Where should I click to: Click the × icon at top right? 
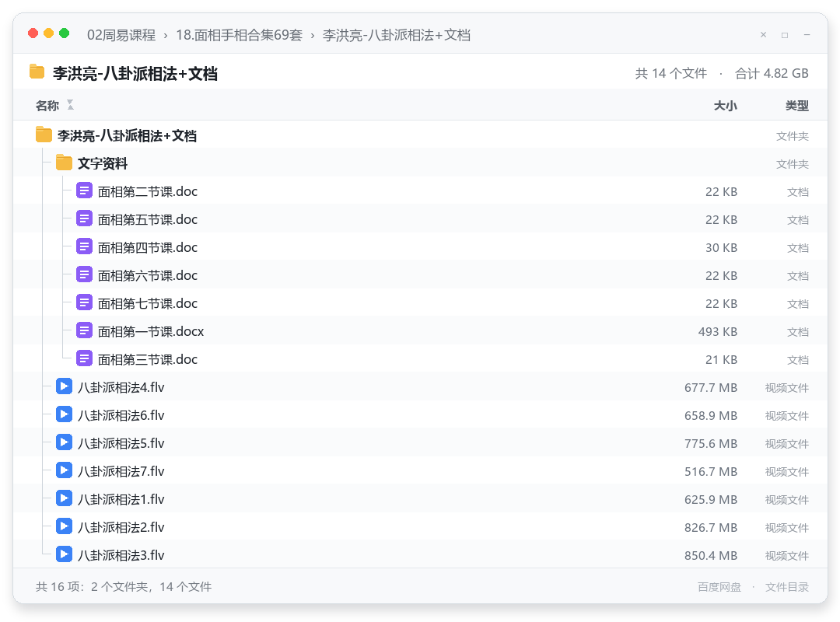point(764,35)
